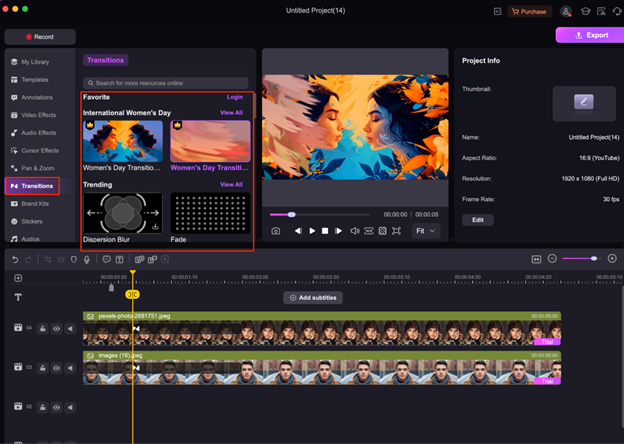Screen dimensions: 624x444
Task: View All International Women's Day transitions
Action: (x=231, y=113)
